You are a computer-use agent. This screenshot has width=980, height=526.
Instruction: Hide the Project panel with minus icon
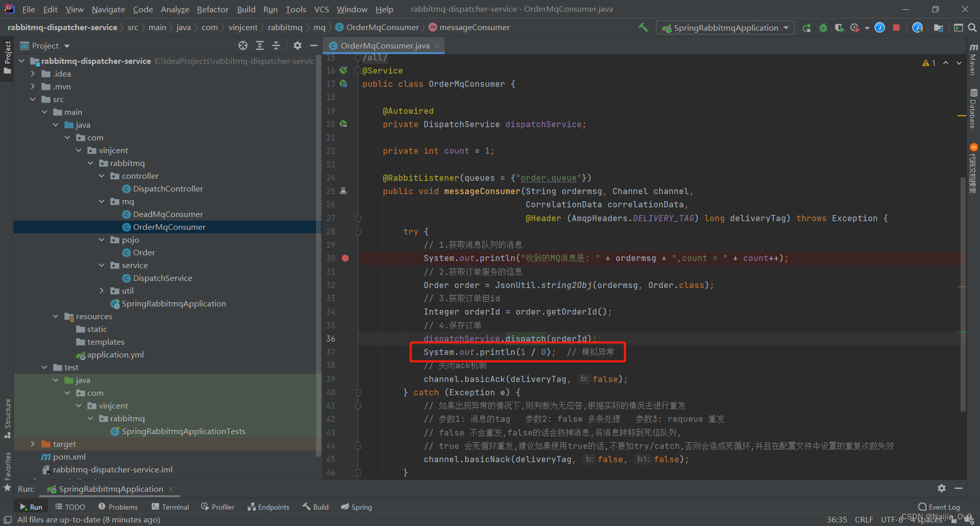coord(314,45)
